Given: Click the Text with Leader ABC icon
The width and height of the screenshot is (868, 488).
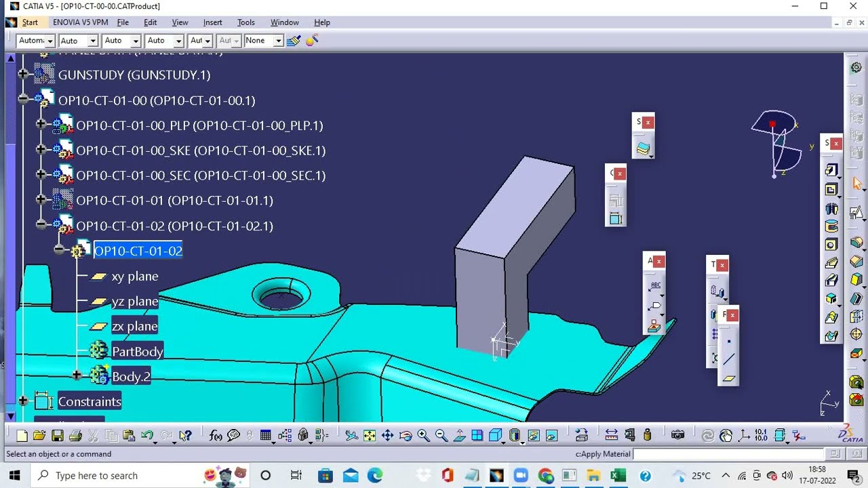Looking at the screenshot, I should [x=655, y=286].
